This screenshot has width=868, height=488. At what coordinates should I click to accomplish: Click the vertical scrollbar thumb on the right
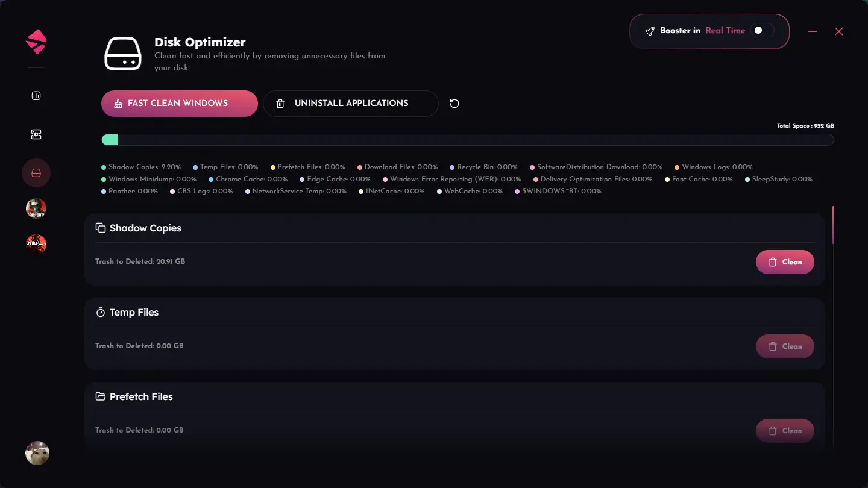point(833,225)
